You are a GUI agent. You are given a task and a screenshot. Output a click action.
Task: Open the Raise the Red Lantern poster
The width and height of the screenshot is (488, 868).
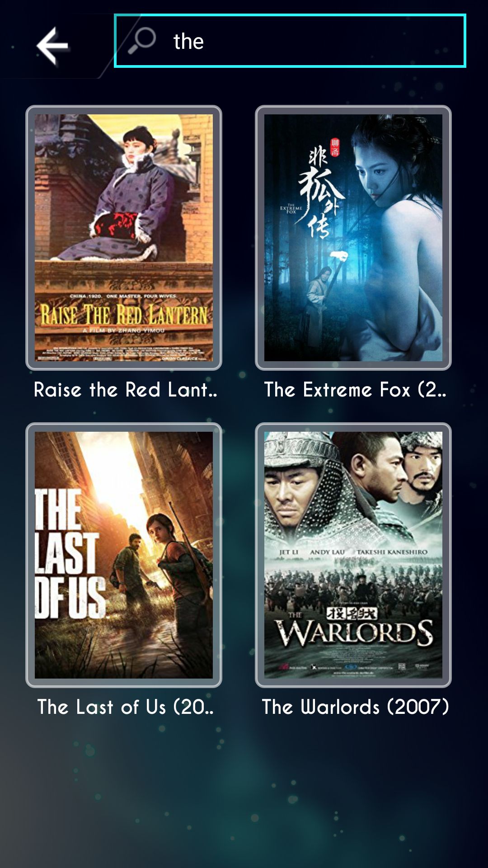pos(124,238)
